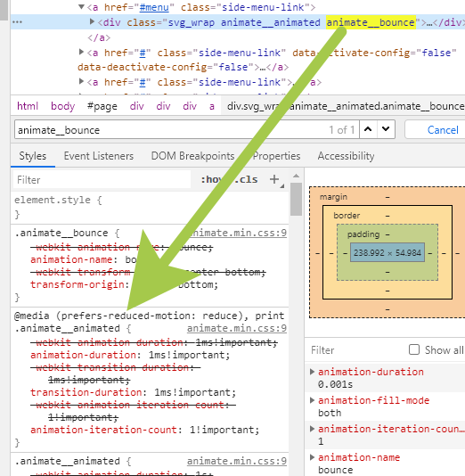The height and width of the screenshot is (476, 465).
Task: Open the Accessibility tab
Action: (x=346, y=156)
